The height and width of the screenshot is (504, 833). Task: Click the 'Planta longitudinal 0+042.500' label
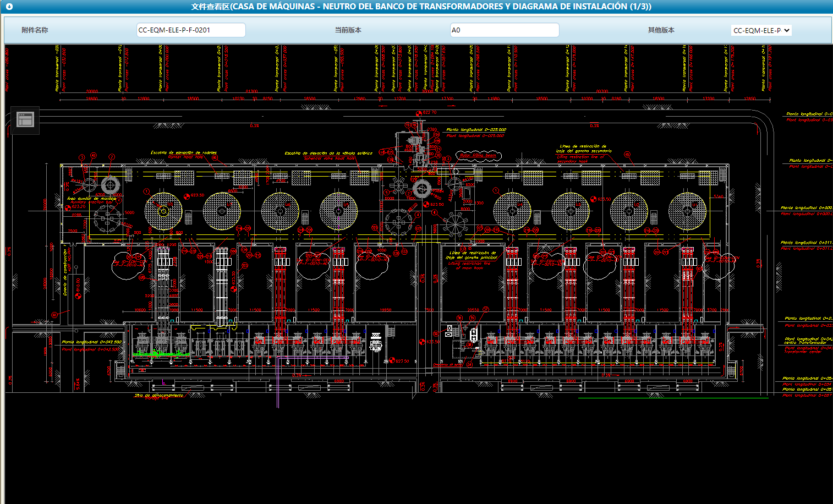(x=91, y=342)
